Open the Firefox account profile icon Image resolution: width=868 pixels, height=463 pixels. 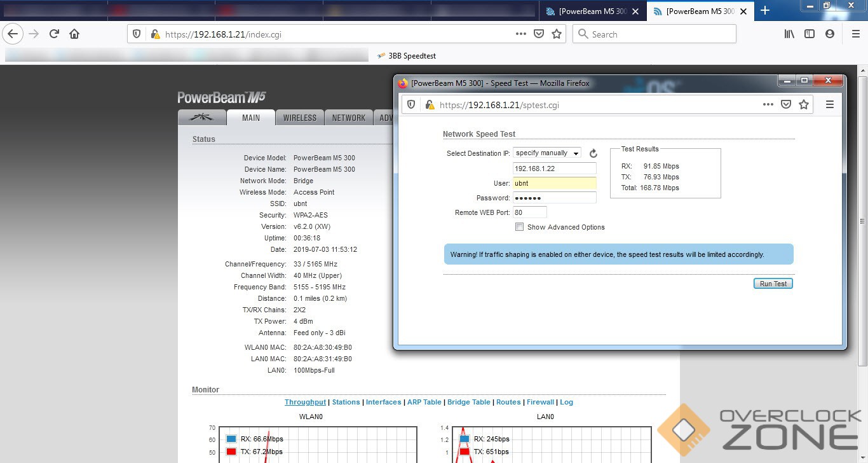[830, 34]
